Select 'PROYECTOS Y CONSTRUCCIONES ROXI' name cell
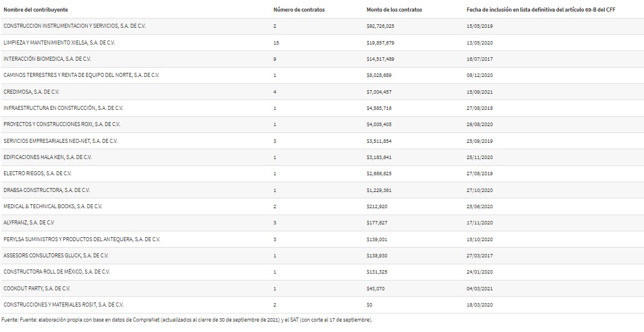This screenshot has width=644, height=332. pos(61,124)
